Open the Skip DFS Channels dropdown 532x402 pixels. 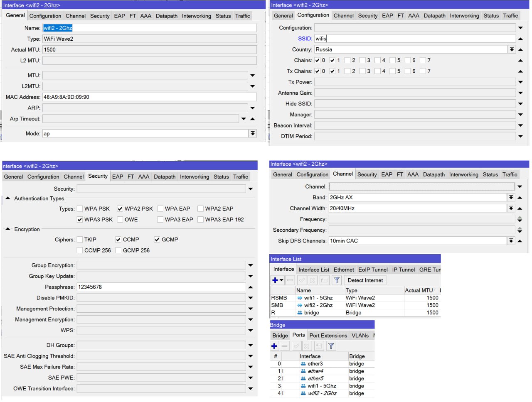coord(511,241)
